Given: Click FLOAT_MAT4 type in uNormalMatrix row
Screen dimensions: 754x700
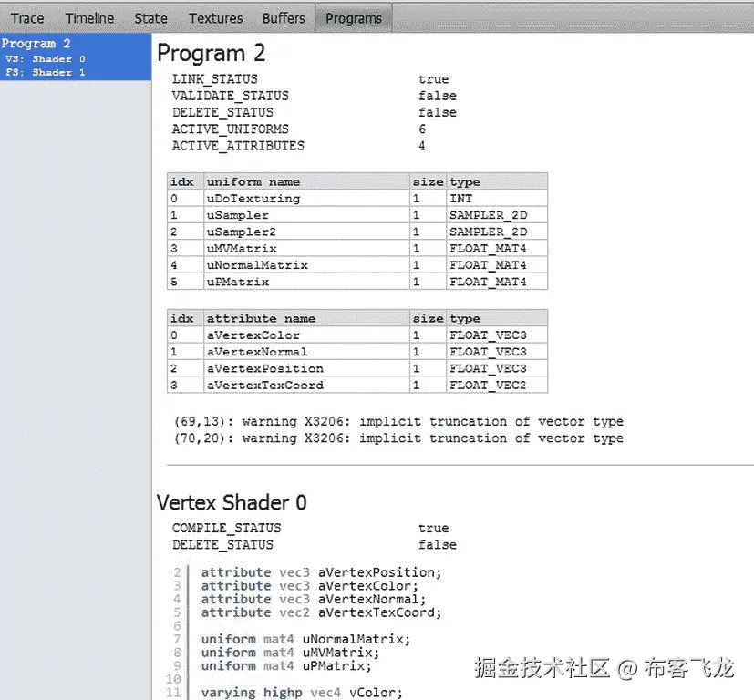Looking at the screenshot, I should (497, 265).
